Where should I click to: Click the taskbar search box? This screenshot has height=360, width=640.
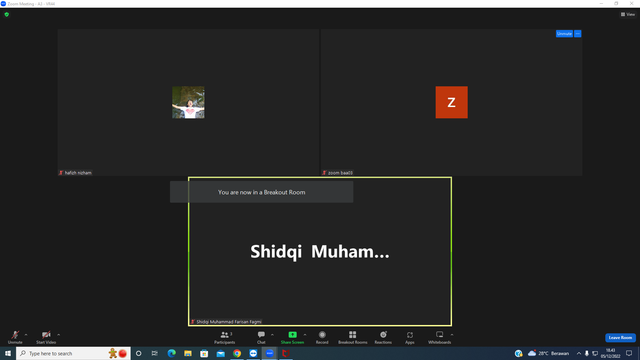[x=73, y=353]
